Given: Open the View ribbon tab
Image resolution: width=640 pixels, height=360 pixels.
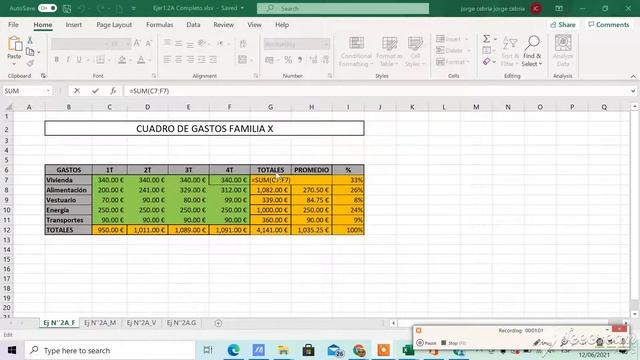Looking at the screenshot, I should [x=254, y=24].
